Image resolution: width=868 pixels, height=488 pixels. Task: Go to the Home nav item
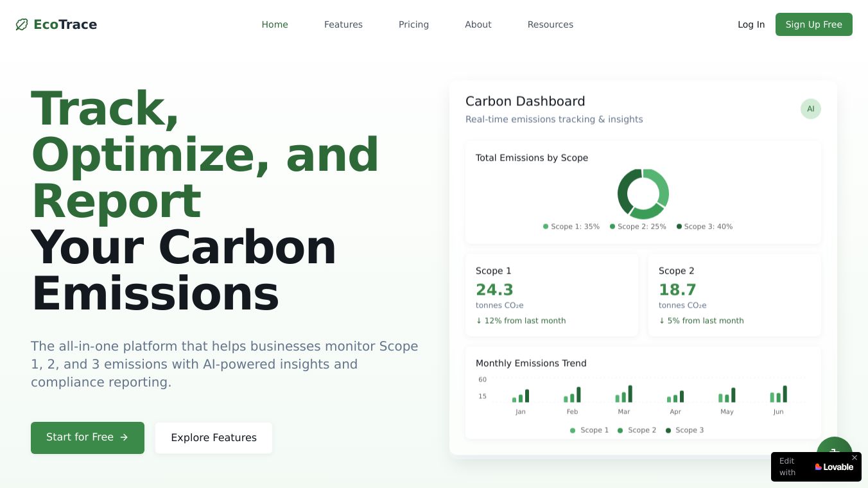coord(275,24)
